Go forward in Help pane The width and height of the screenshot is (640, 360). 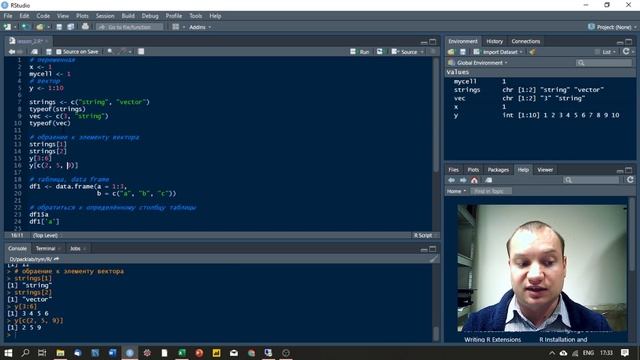(x=463, y=180)
